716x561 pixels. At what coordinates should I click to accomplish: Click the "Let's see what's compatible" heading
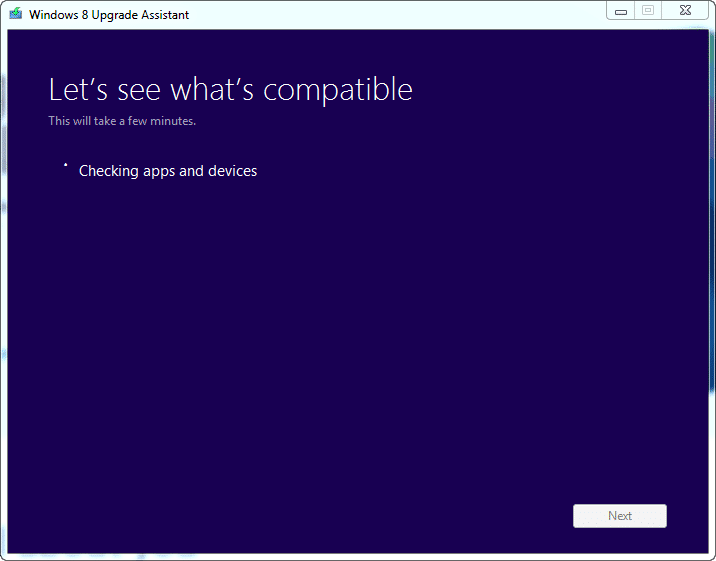click(x=231, y=89)
